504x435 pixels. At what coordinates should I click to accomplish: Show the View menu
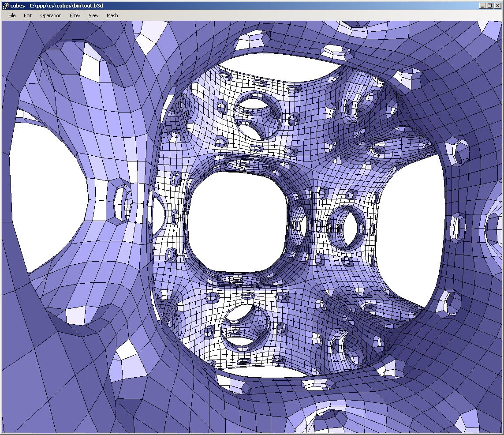(93, 15)
